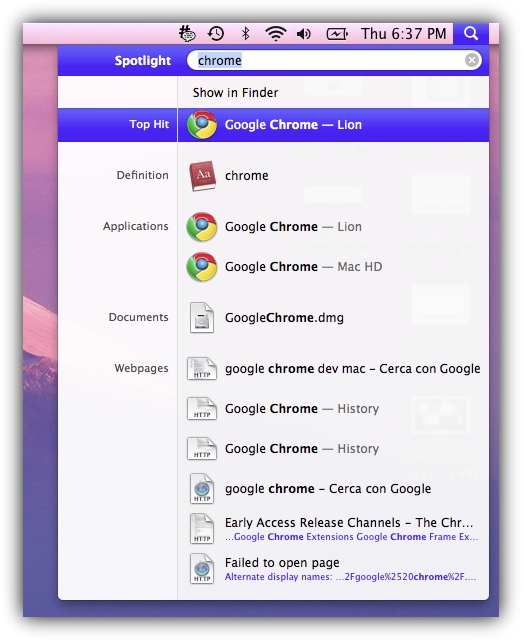The height and width of the screenshot is (640, 524).
Task: Click the Spotlight title label
Action: click(143, 60)
